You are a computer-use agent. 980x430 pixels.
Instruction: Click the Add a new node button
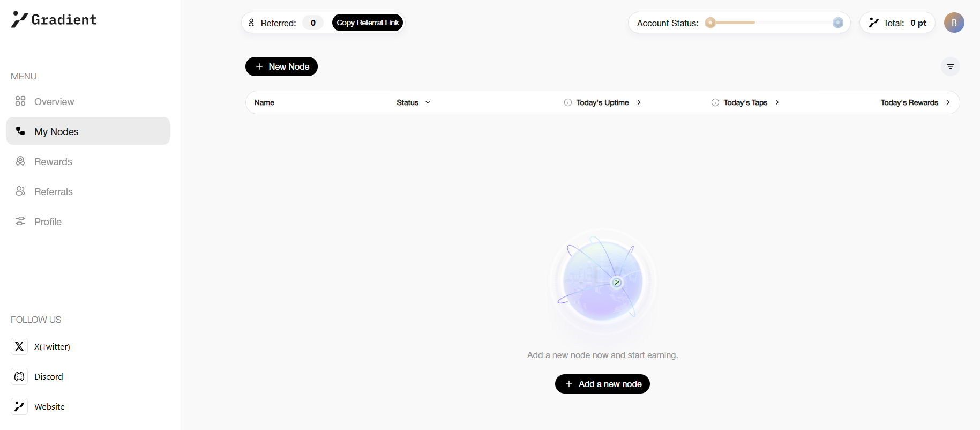click(x=602, y=384)
